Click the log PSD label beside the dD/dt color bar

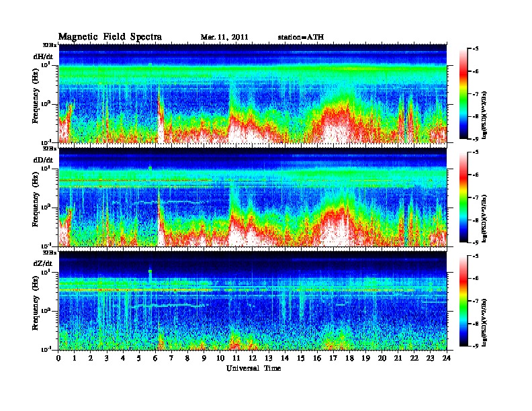pyautogui.click(x=484, y=218)
